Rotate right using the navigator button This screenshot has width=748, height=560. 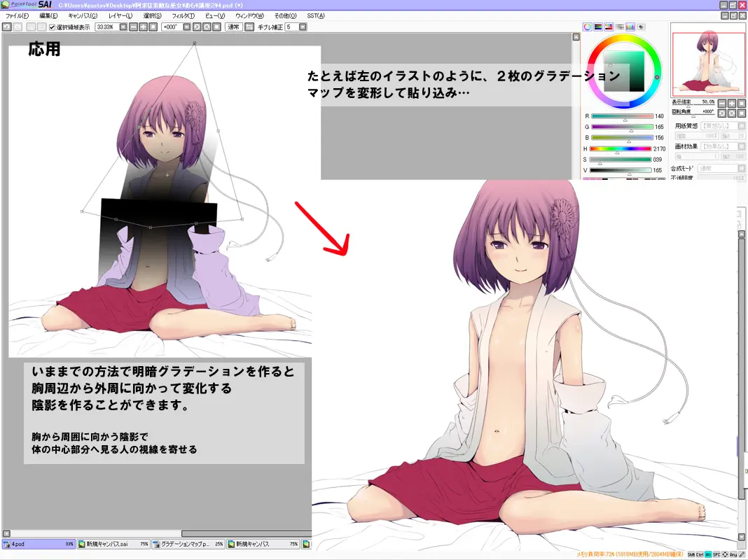pyautogui.click(x=732, y=113)
